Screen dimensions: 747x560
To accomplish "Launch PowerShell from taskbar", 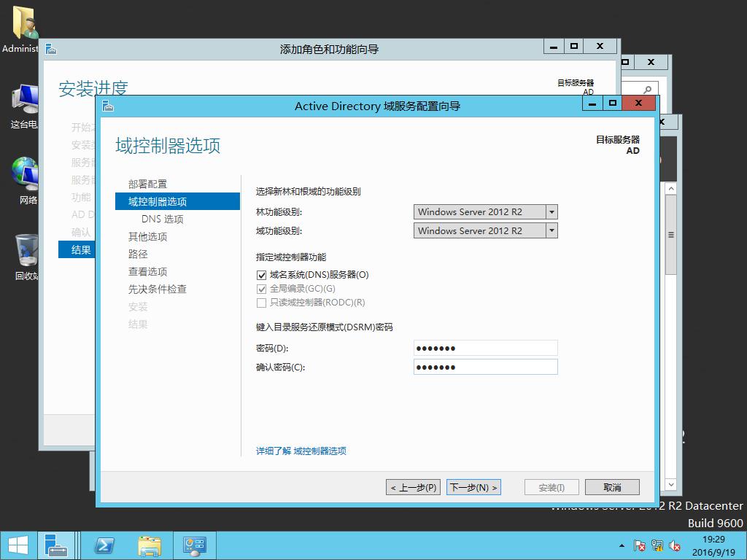I will tap(104, 545).
